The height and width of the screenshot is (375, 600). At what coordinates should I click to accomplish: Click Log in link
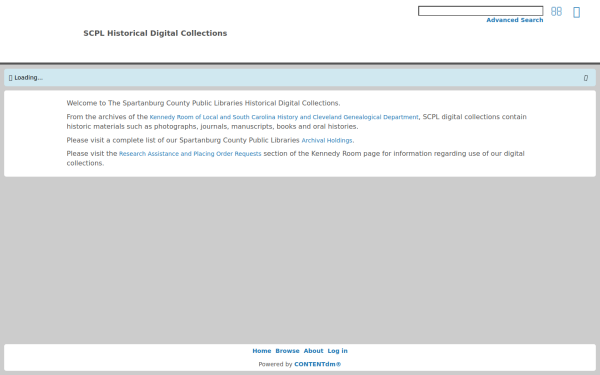(x=338, y=351)
